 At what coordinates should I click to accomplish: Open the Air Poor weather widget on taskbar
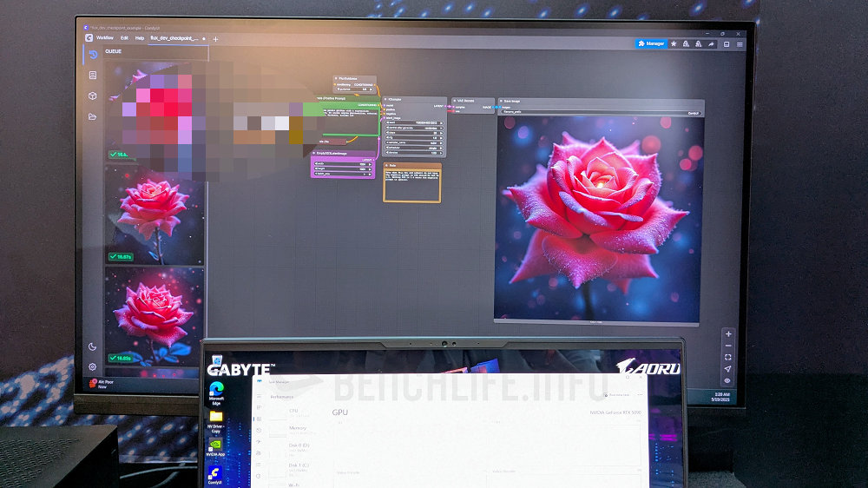102,383
